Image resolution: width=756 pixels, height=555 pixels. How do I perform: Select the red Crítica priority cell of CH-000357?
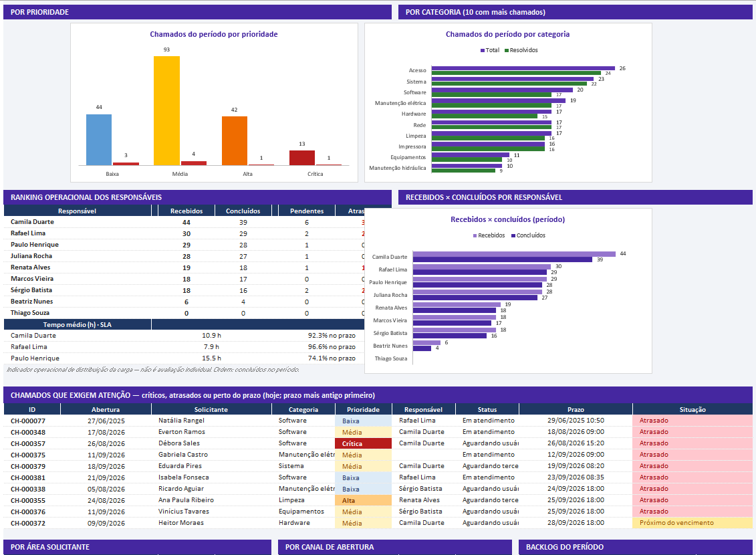pos(363,443)
